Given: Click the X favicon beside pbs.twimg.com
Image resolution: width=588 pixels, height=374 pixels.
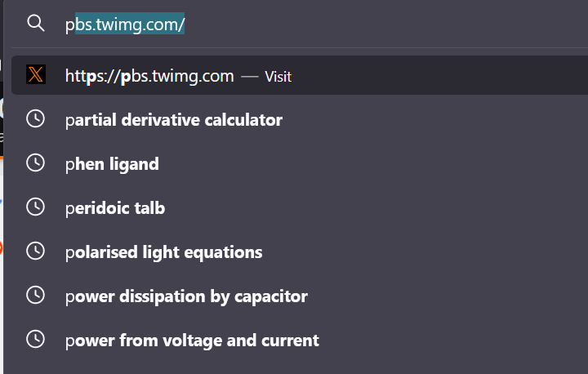Looking at the screenshot, I should click(36, 74).
